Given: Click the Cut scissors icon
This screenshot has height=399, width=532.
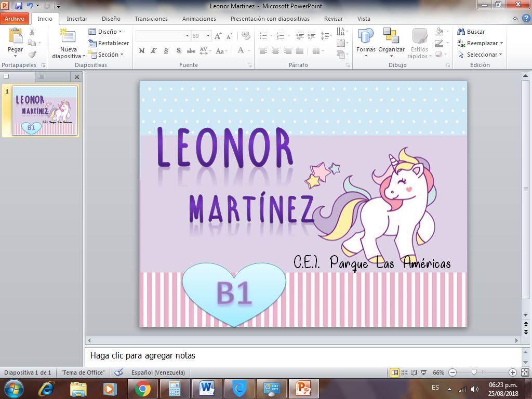Looking at the screenshot, I should 32,32.
